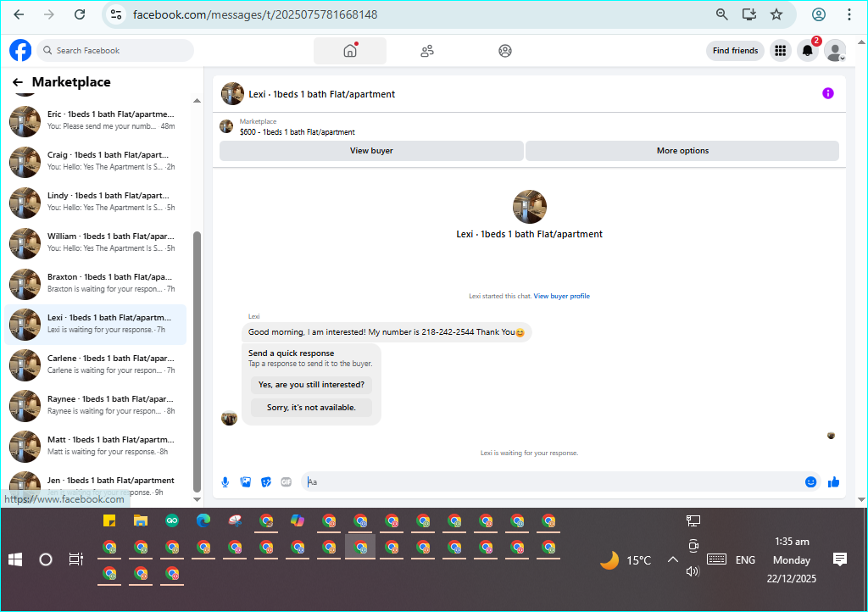Go back using Marketplace back arrow
The height and width of the screenshot is (612, 868).
(18, 82)
